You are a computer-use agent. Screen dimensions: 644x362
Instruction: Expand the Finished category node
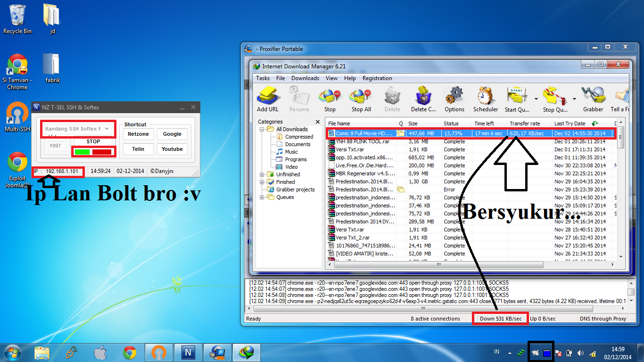pos(262,182)
